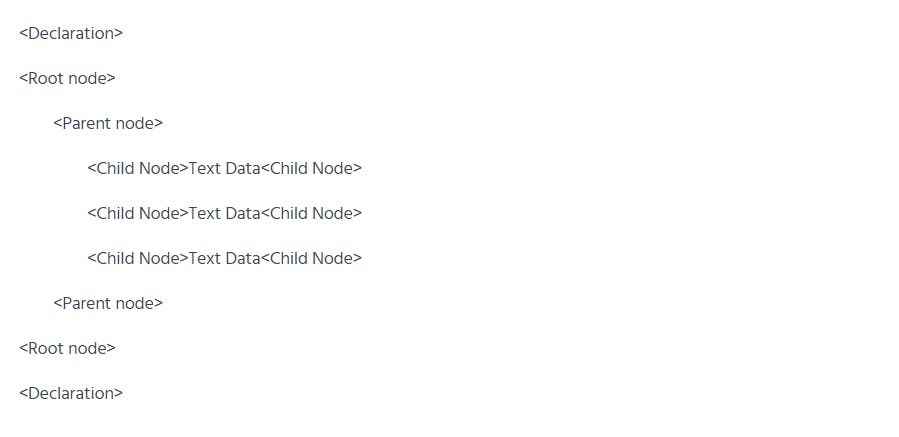Click the opening <Declaration> tag text
This screenshot has width=899, height=437.
click(x=71, y=33)
